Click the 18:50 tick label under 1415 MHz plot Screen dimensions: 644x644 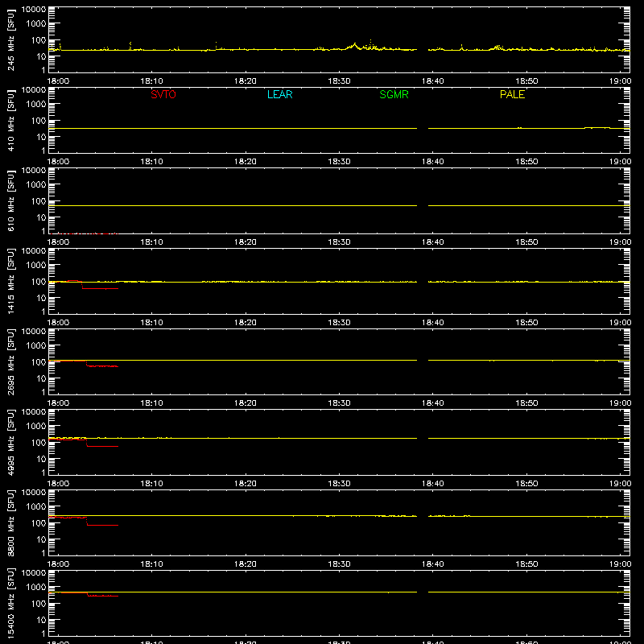pos(526,323)
